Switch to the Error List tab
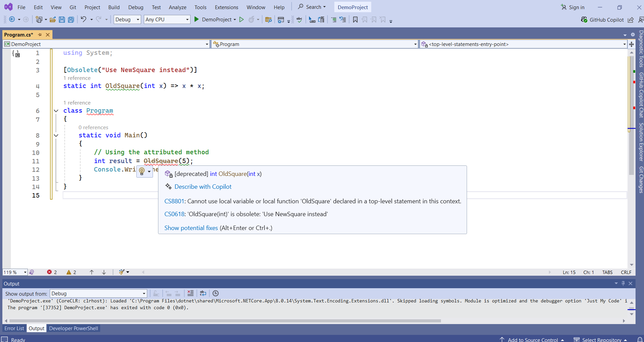644x342 pixels. 14,328
